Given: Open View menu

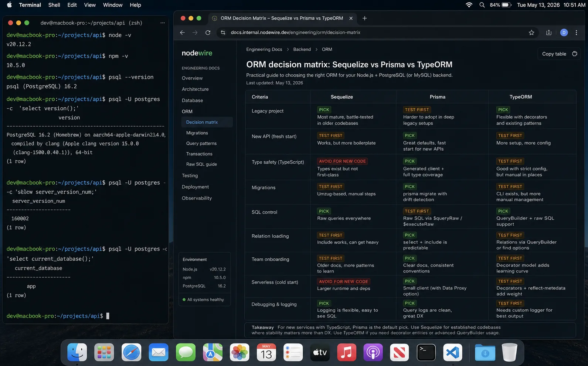Looking at the screenshot, I should pyautogui.click(x=90, y=5).
